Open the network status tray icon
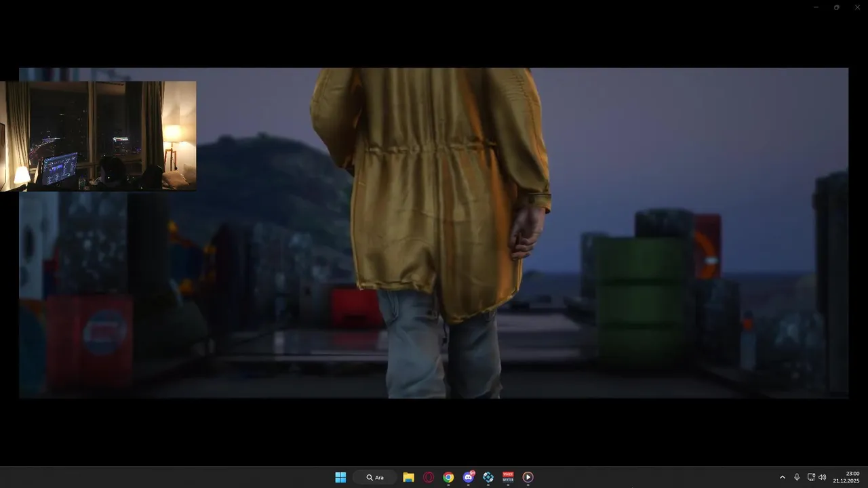Screen dimensions: 868x488 (811, 477)
